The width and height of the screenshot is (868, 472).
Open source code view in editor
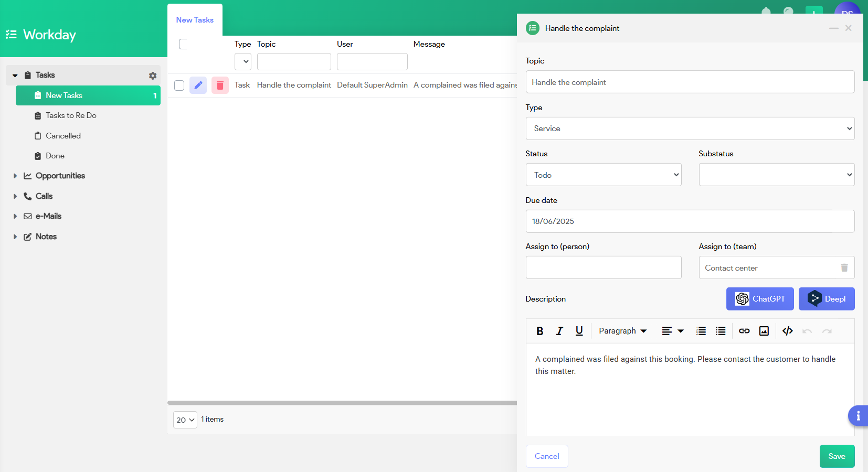[787, 331]
